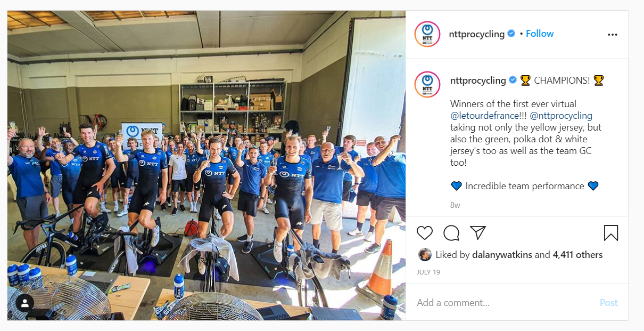Screen dimensions: 644x331
Task: Open the JULY 19 post date link
Action: coord(428,272)
